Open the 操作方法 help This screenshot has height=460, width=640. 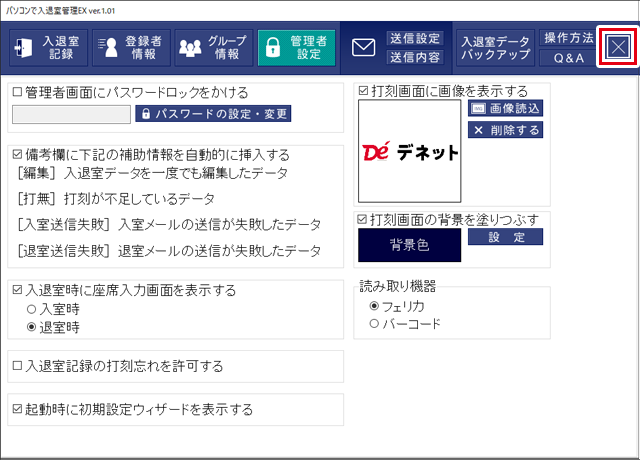click(x=568, y=38)
